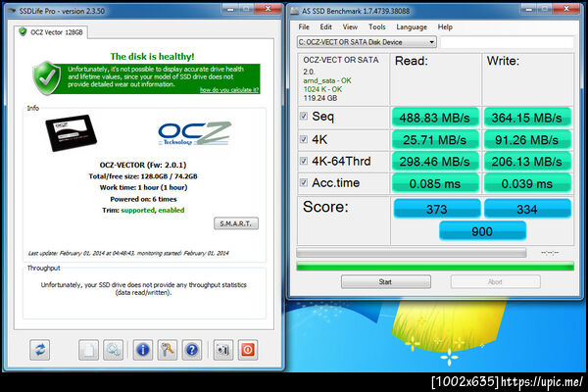
Task: Click the write score 334
Action: pos(527,209)
